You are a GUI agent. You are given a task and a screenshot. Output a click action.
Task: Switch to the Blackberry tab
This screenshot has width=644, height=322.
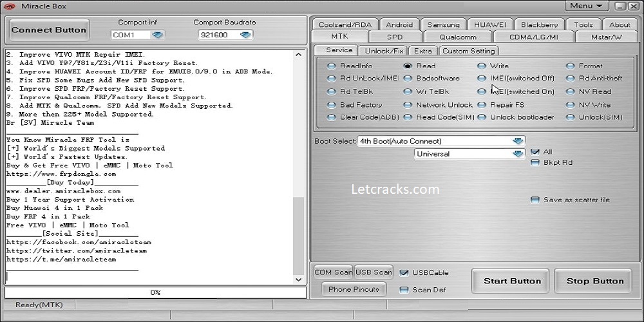[x=539, y=24]
